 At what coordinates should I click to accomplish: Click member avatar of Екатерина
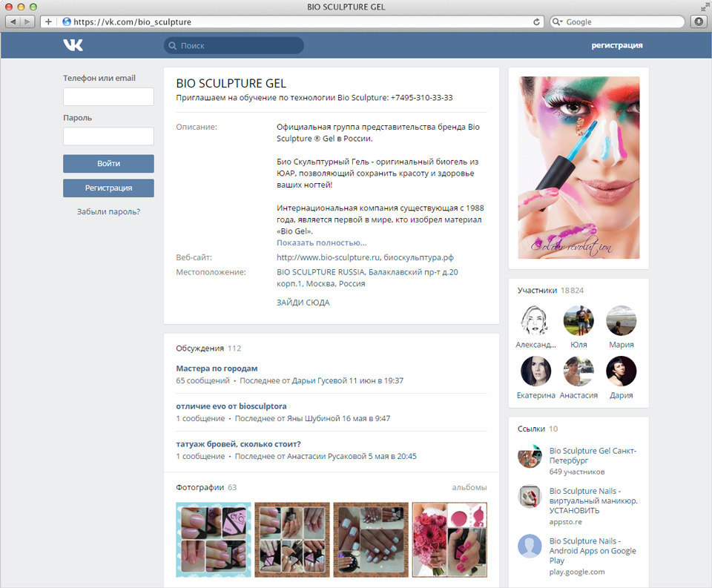pyautogui.click(x=535, y=371)
